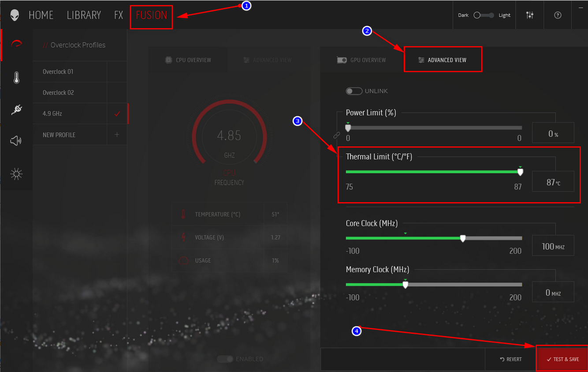Click the checkmark on the 4.9 GHz profile
588x372 pixels.
pos(117,113)
